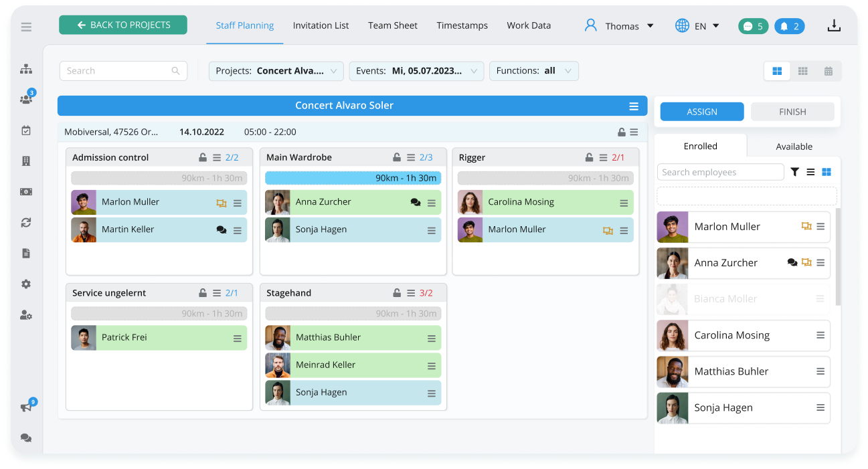Select the employees icon in left sidebar
The width and height of the screenshot is (868, 469).
[25, 98]
